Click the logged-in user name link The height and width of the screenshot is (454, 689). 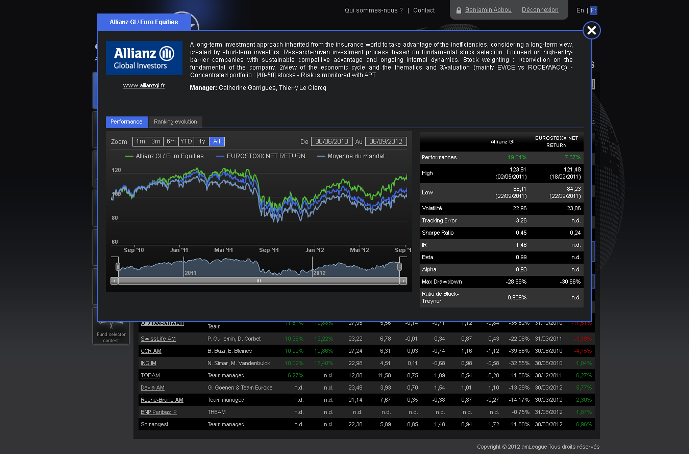coord(488,10)
